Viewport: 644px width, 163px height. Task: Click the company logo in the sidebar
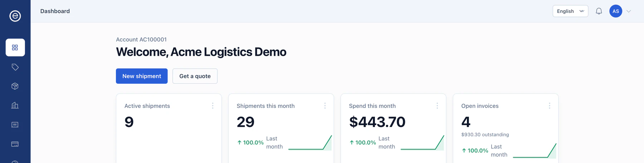tap(15, 16)
